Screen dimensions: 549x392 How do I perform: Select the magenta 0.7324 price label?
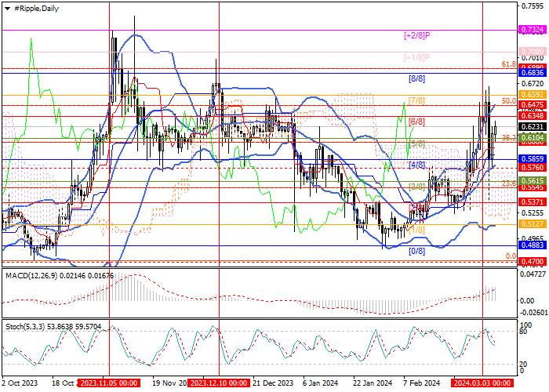coord(533,30)
